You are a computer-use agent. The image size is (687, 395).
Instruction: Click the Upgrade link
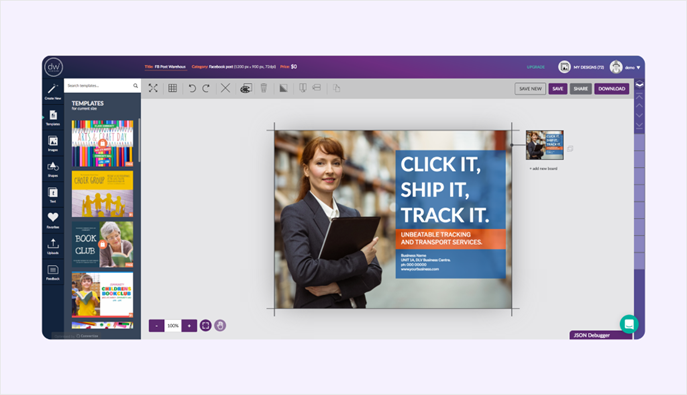point(536,67)
